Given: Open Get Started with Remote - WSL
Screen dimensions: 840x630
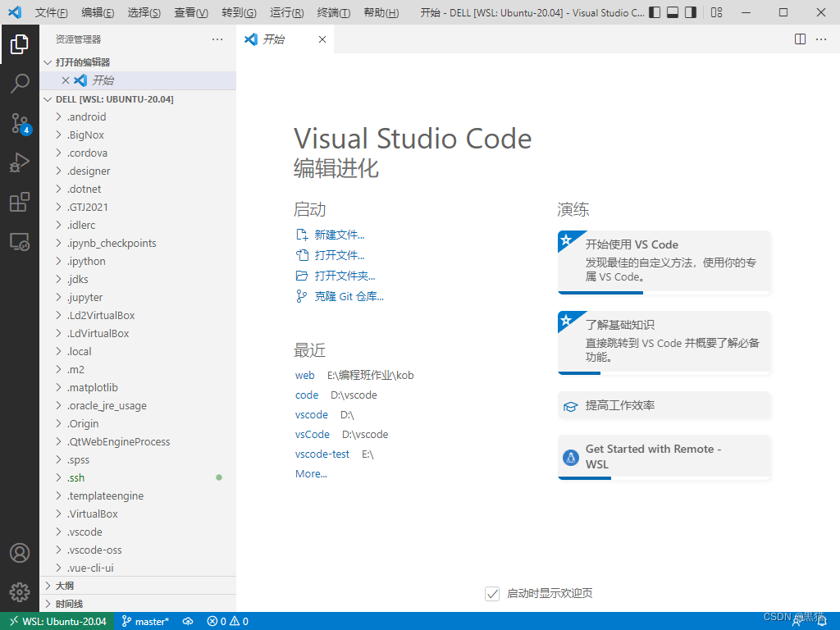Looking at the screenshot, I should pos(664,457).
